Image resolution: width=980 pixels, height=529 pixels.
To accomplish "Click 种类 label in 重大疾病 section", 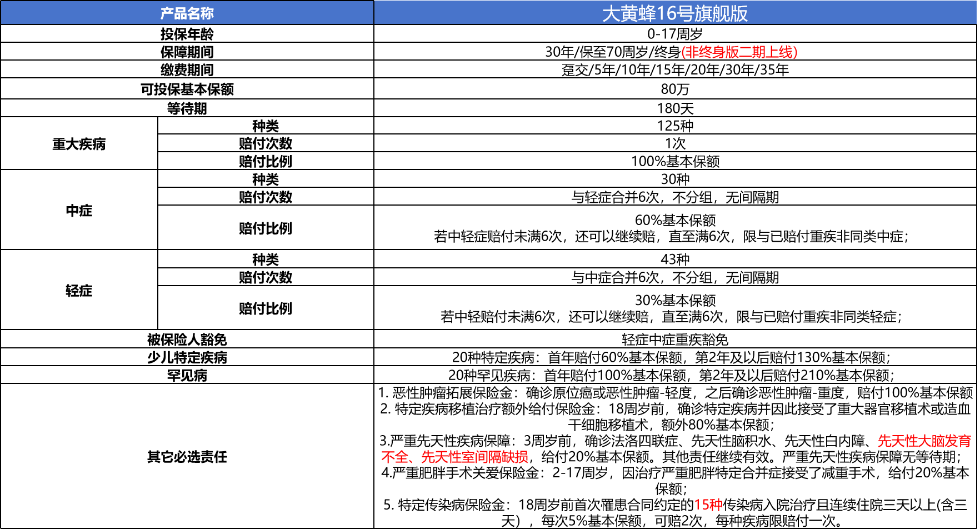I will [x=266, y=126].
